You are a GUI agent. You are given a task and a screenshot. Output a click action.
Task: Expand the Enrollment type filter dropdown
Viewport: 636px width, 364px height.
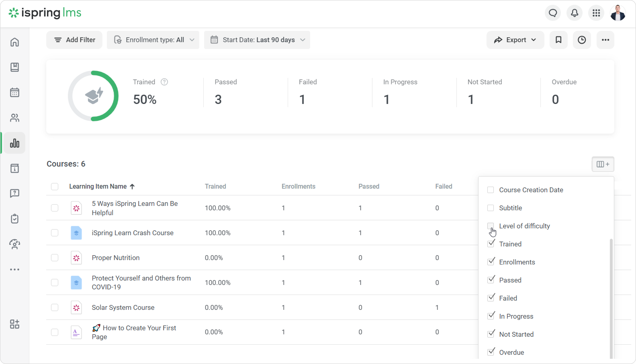(x=153, y=40)
